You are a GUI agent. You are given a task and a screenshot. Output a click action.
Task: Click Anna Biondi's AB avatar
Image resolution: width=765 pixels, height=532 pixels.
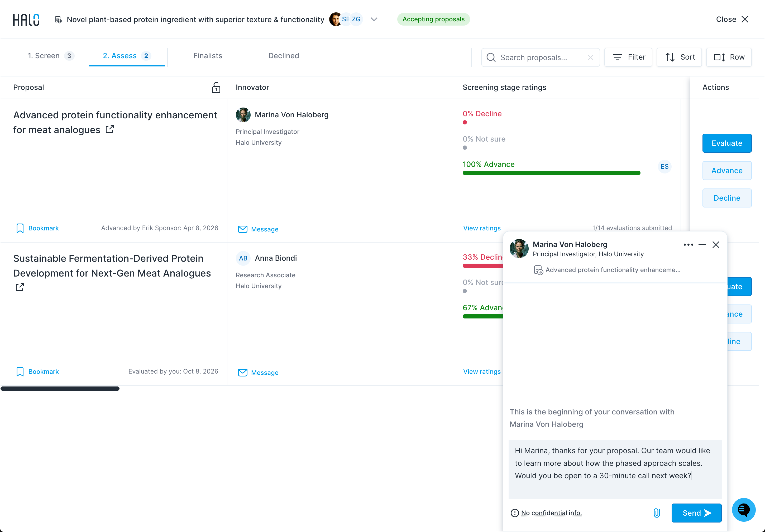tap(243, 258)
